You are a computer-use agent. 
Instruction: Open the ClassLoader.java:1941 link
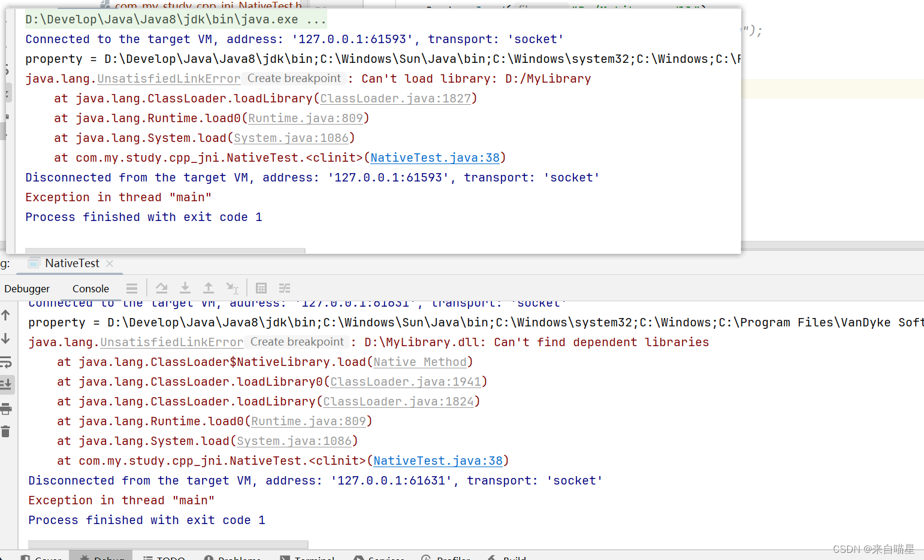tap(406, 382)
